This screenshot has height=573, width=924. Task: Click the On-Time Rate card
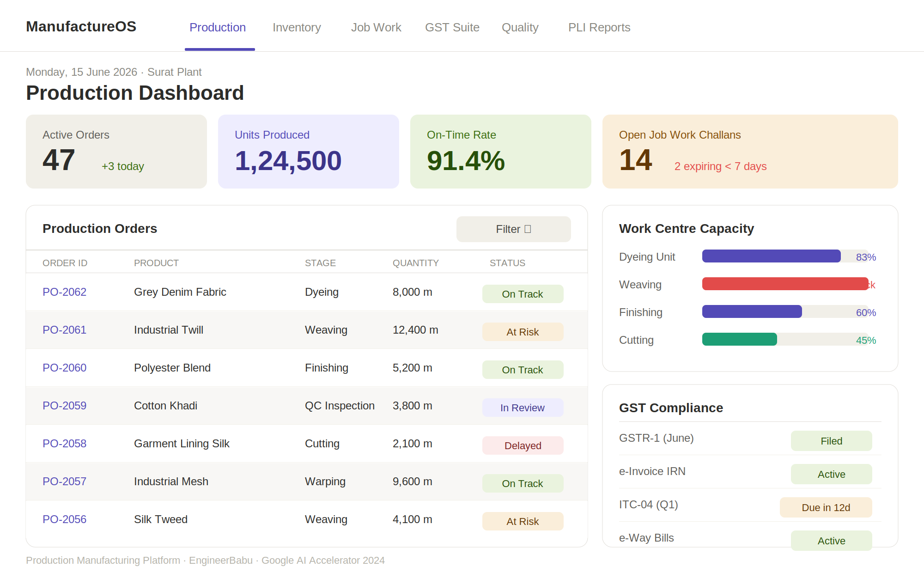(501, 152)
